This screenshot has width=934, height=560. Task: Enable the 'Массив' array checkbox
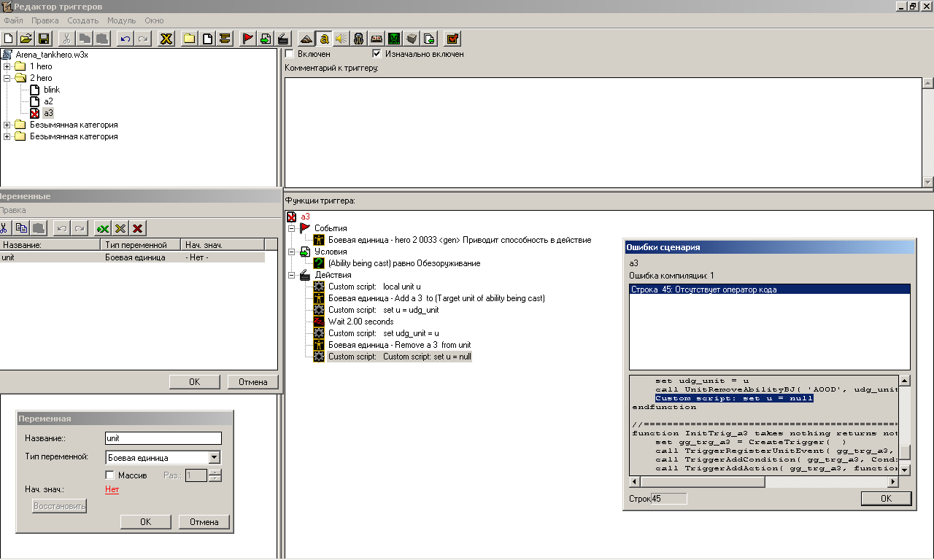point(110,475)
